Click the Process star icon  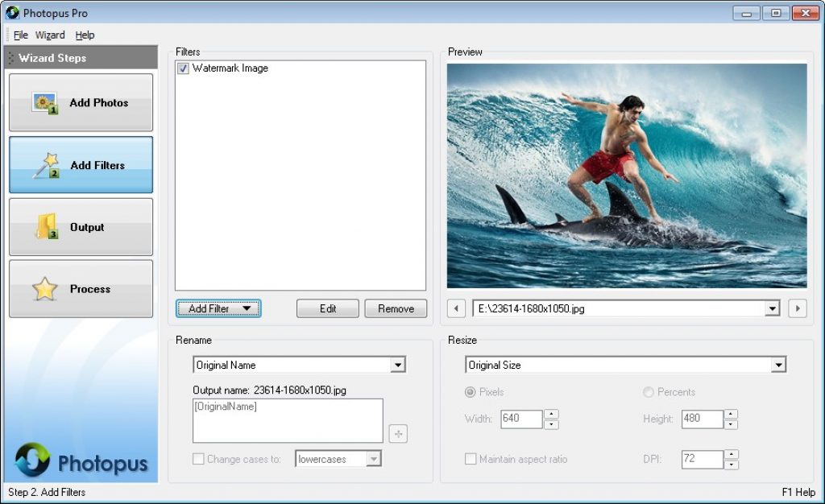[x=44, y=289]
